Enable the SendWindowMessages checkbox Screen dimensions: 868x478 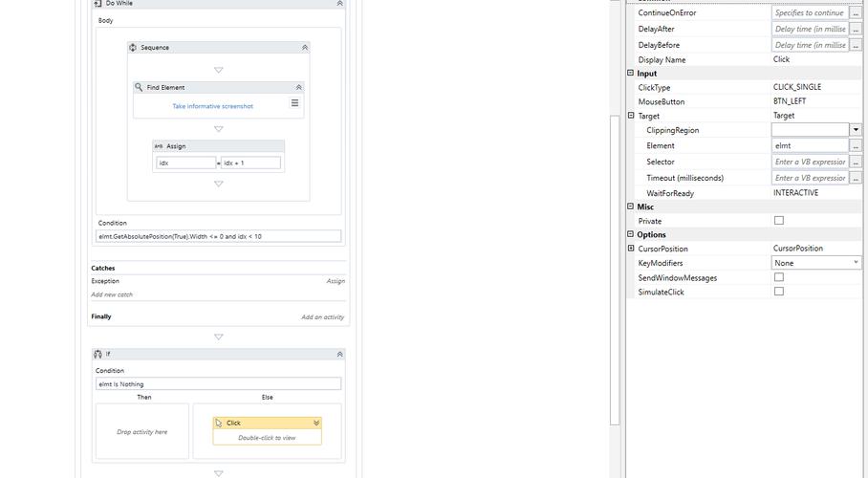(779, 277)
